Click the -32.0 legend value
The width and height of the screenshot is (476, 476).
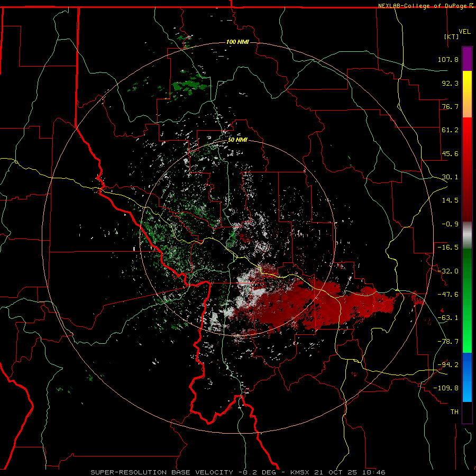click(x=448, y=271)
